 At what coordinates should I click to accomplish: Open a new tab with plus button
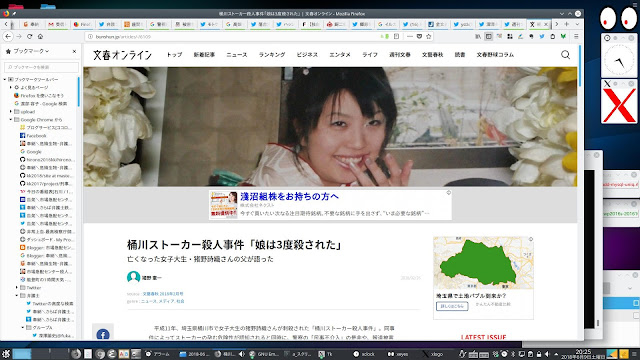pos(567,24)
